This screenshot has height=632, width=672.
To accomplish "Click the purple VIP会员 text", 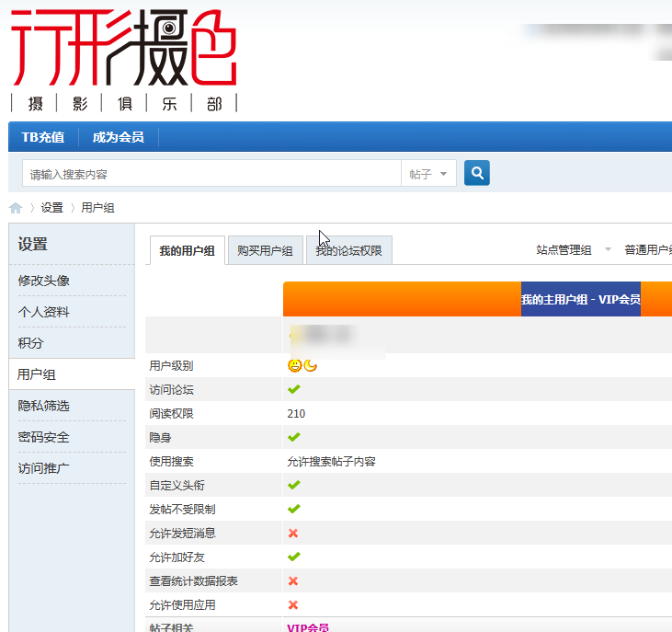I will click(x=308, y=627).
